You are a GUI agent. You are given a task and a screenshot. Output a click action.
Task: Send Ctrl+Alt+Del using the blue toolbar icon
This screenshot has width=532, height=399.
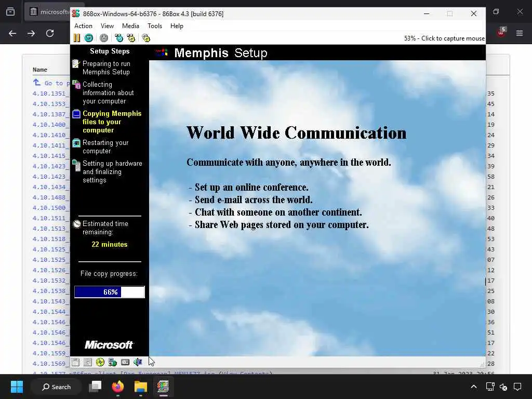click(x=119, y=38)
